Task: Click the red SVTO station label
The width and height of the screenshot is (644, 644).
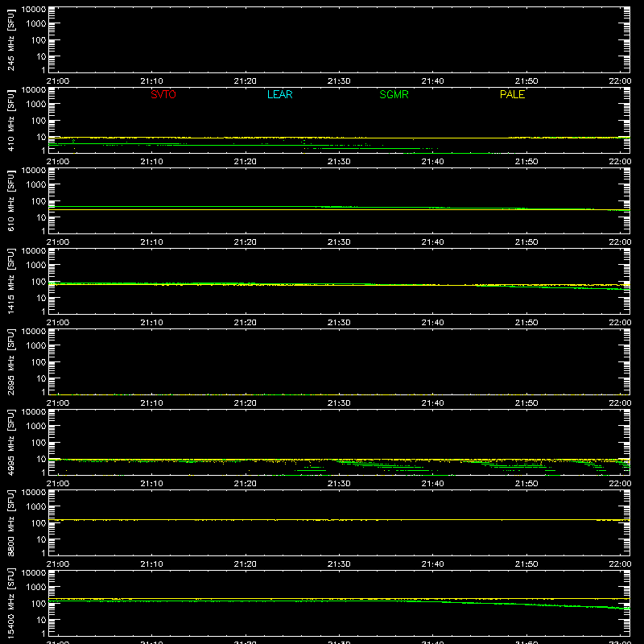Action: tap(163, 94)
